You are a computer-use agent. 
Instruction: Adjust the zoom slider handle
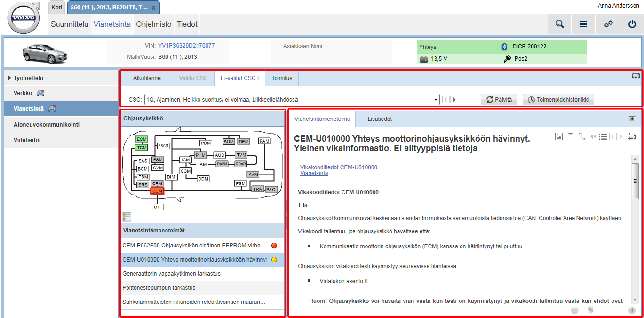[591, 310]
